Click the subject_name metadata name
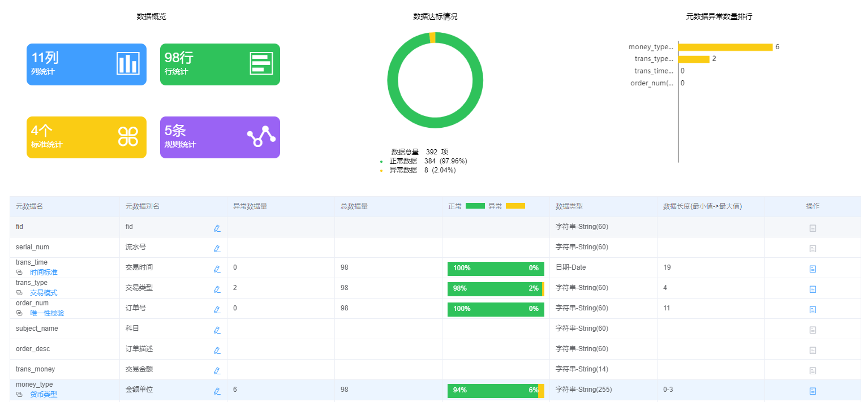This screenshot has height=402, width=868. (37, 328)
